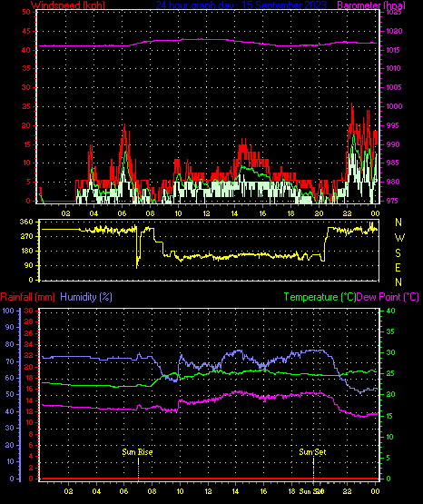Click the 975 barometer scale value
Viewport: 423px width, 504px height.
pos(392,201)
